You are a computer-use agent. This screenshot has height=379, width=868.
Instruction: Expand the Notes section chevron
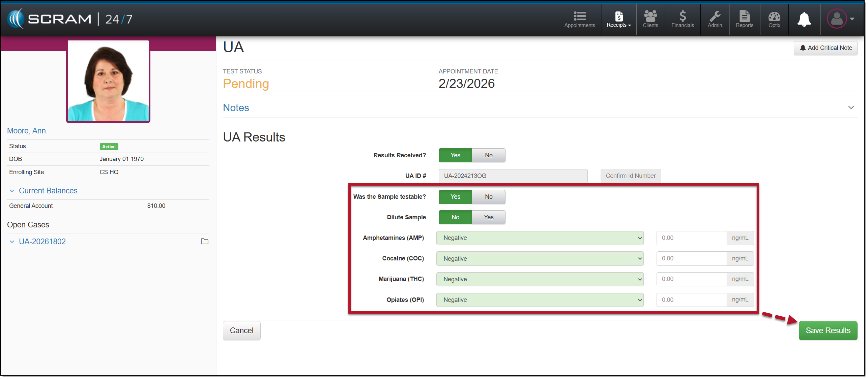tap(850, 108)
